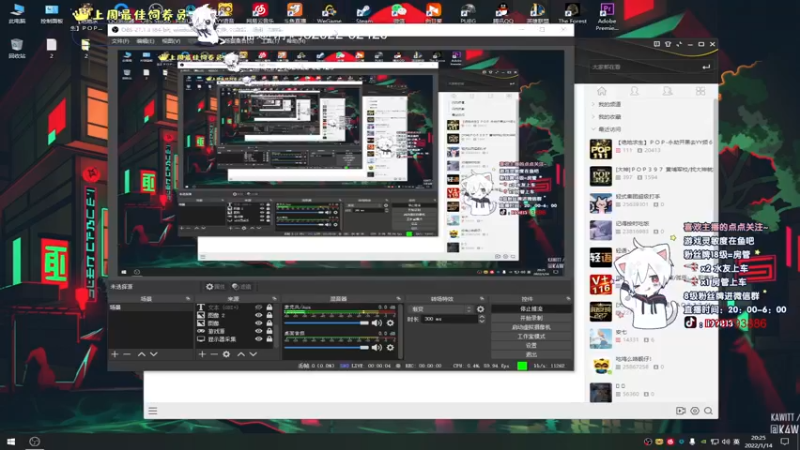Toggle lock on the 游戏源 source

point(269,331)
